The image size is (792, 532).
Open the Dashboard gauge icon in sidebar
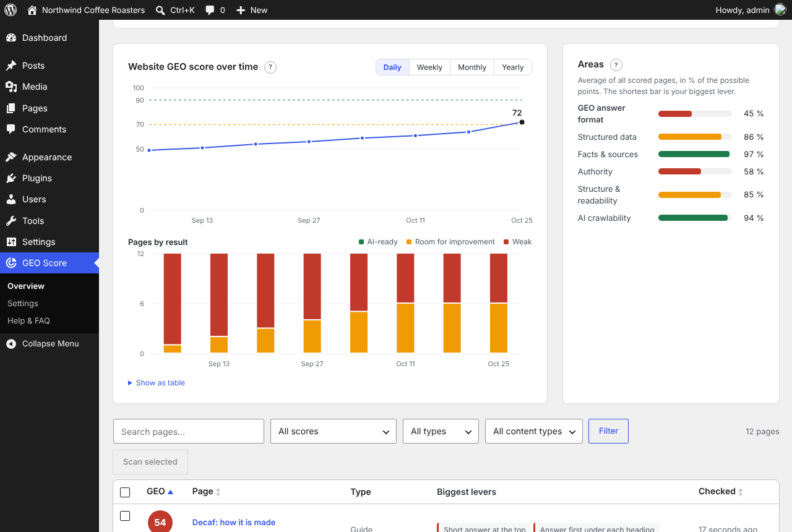tap(11, 38)
